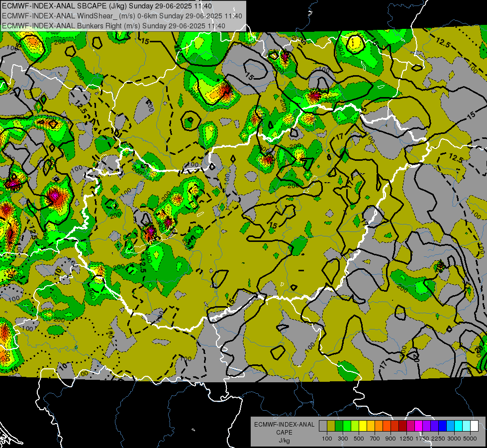Click the J/kg unit label in legend

pos(284,441)
